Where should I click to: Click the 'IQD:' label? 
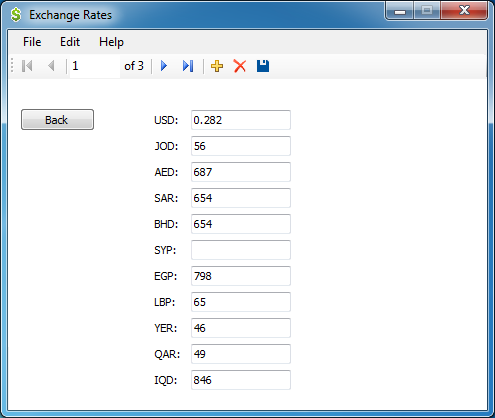165,380
